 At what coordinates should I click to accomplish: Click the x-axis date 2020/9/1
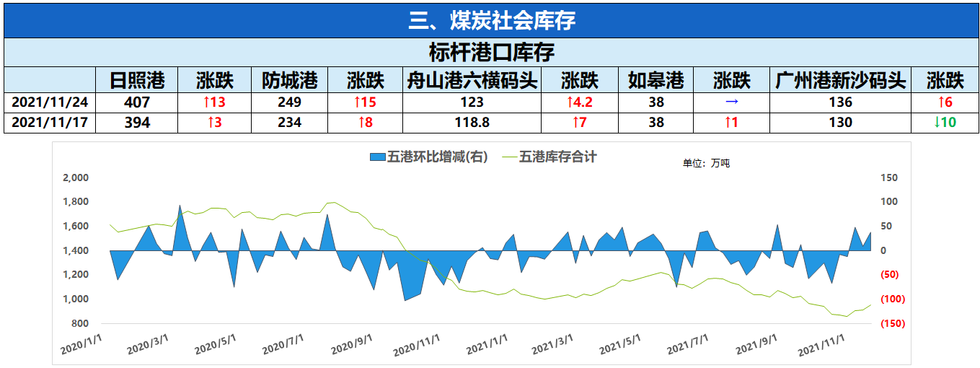click(350, 346)
